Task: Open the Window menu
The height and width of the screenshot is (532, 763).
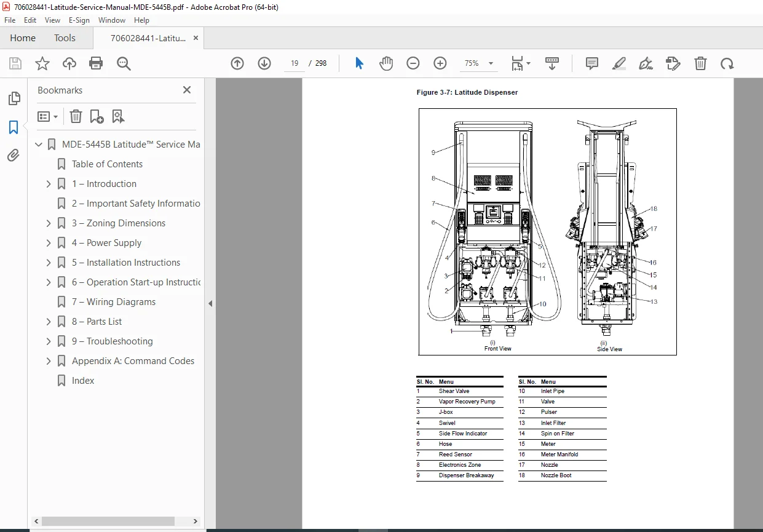Action: (x=112, y=20)
